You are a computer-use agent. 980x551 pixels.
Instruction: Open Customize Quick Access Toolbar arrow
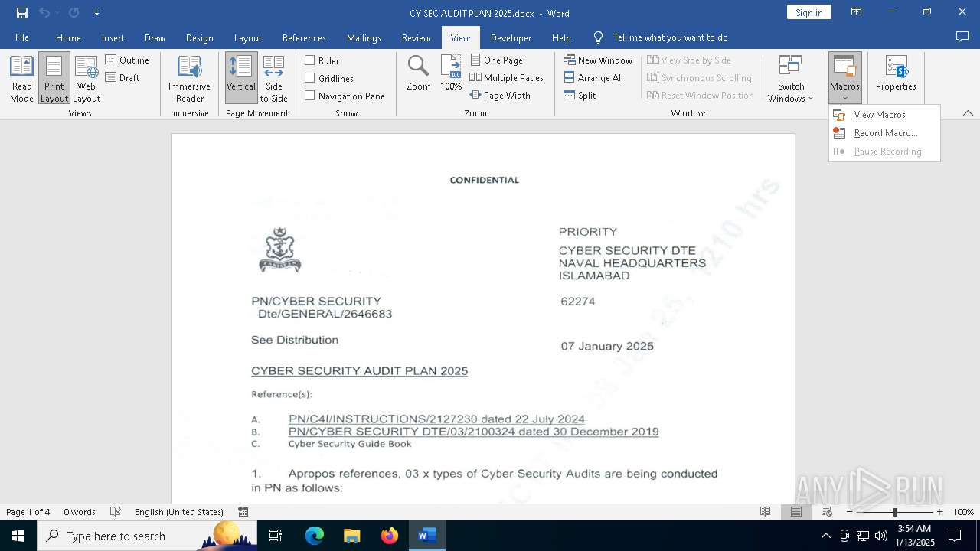pos(96,13)
